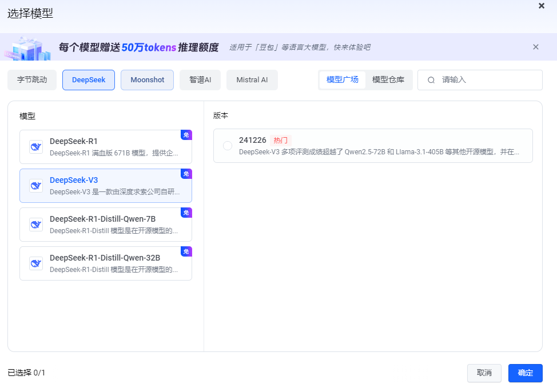
Task: Click the 免 badge on the DeepSeek-R1 card
Action: coord(186,135)
